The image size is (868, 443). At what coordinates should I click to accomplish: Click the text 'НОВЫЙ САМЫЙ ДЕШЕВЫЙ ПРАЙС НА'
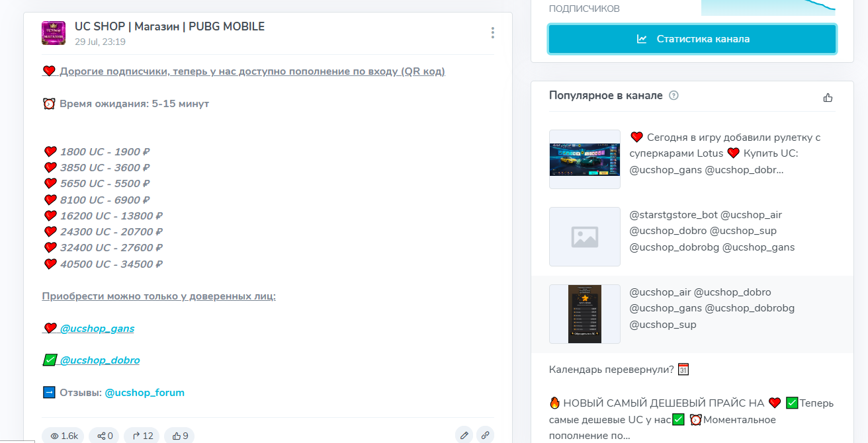664,403
